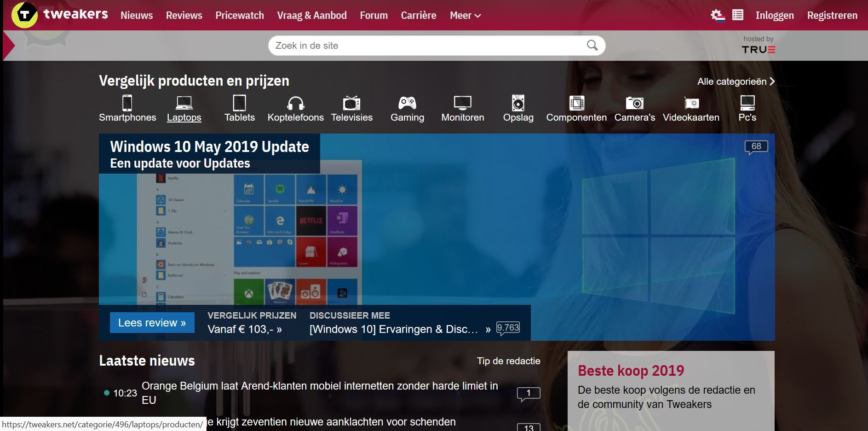Open the tracker list icon in header
The image size is (868, 431).
pos(738,15)
